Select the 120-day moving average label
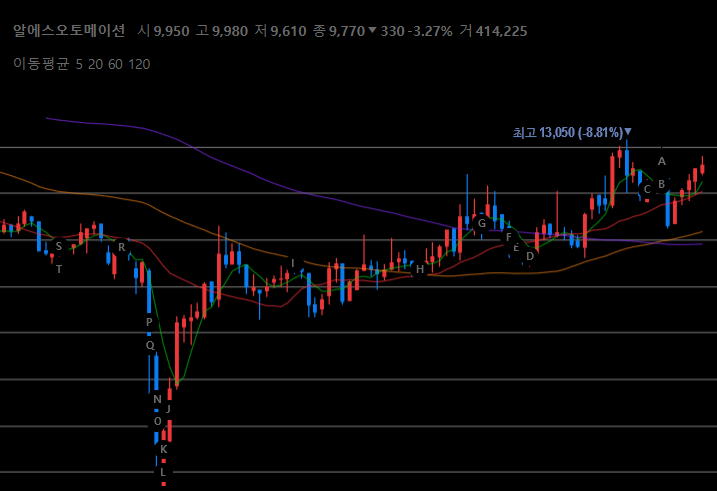The image size is (717, 491). pyautogui.click(x=139, y=64)
